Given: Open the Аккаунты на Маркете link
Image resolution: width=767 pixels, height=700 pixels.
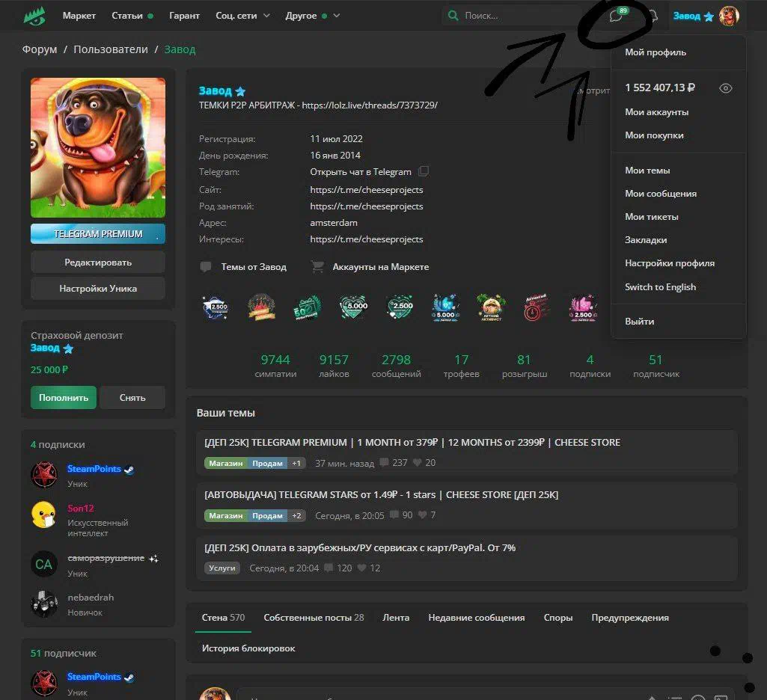Looking at the screenshot, I should point(381,267).
